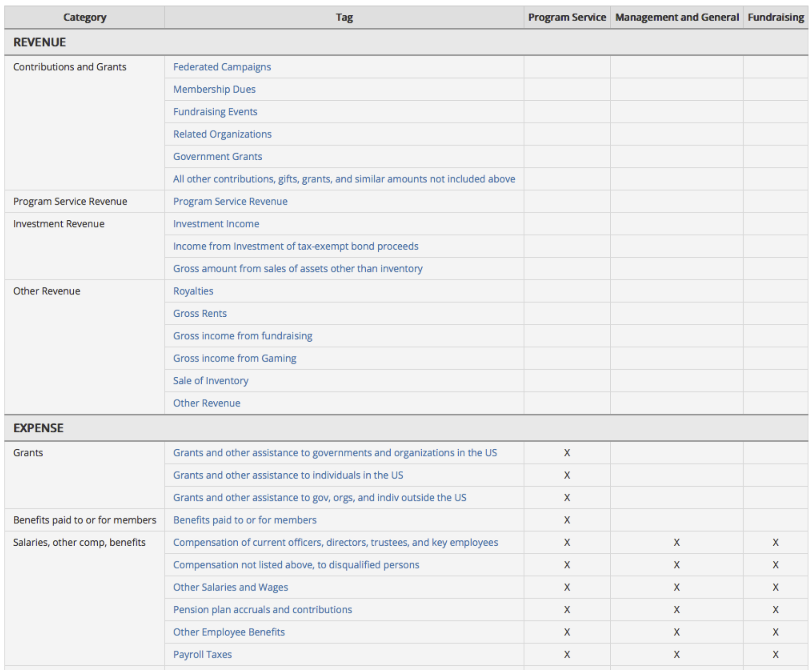Open Grants to gov, orgs, indiv outside US
The image size is (812, 670).
319,497
